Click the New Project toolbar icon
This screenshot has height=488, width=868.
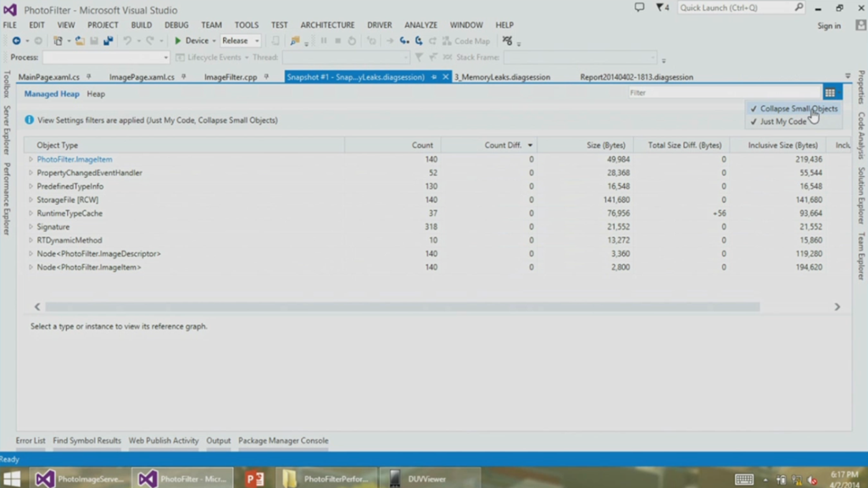(x=58, y=41)
